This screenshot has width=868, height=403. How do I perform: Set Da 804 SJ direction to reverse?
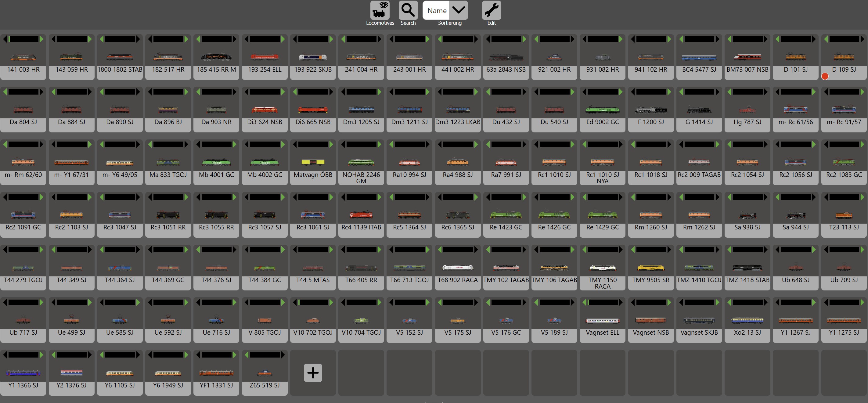click(5, 92)
